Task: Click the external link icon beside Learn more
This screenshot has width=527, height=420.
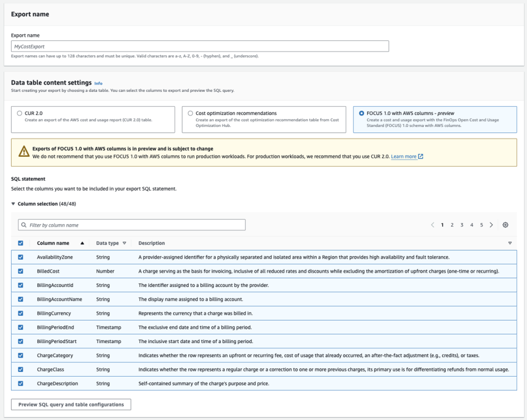Action: [x=421, y=156]
